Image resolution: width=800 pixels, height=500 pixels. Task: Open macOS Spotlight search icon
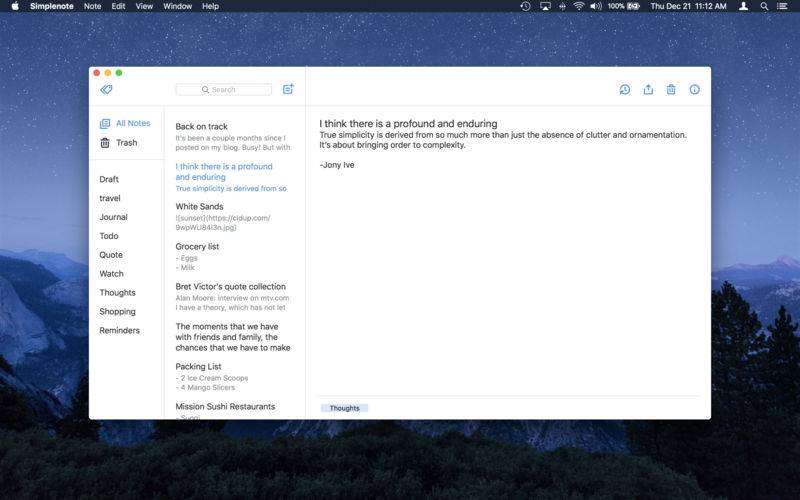tap(764, 6)
